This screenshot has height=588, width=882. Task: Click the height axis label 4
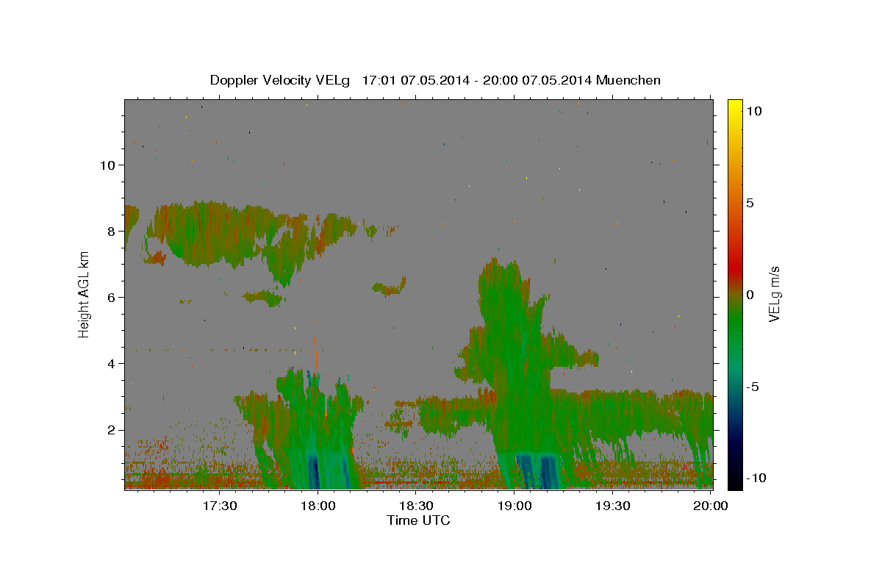tap(112, 363)
